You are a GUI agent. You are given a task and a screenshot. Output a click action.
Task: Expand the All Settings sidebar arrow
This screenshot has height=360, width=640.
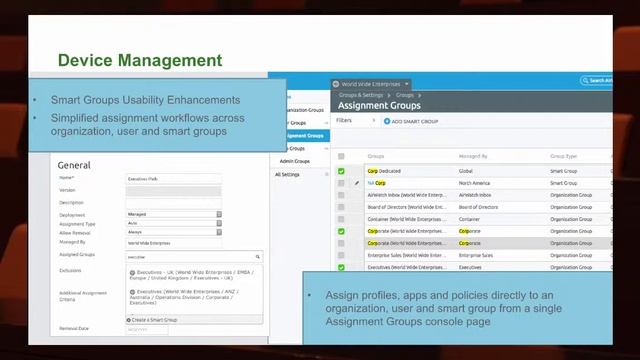(x=326, y=174)
